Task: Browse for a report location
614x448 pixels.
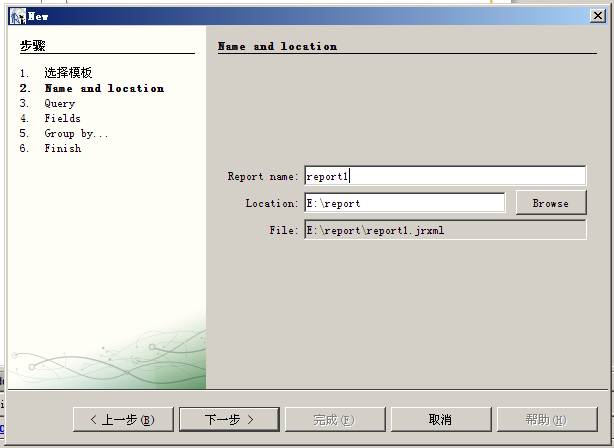Action: coord(551,203)
